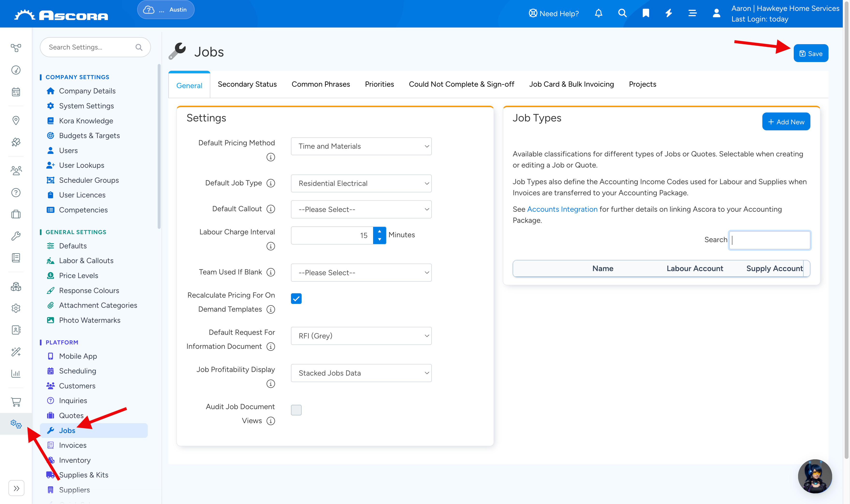
Task: Open global search magnifier in header
Action: coord(622,13)
